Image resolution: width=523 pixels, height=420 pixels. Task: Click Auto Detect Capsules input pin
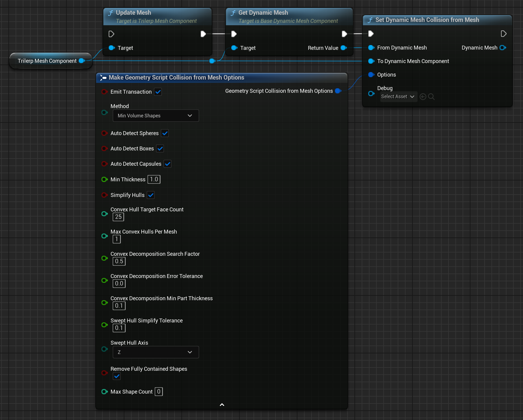(x=105, y=164)
